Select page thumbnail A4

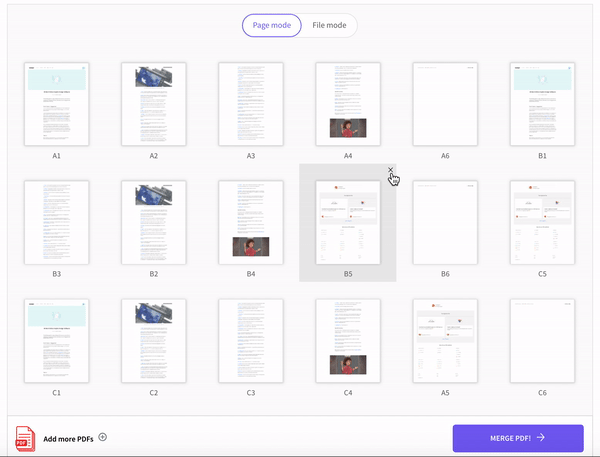[348, 104]
